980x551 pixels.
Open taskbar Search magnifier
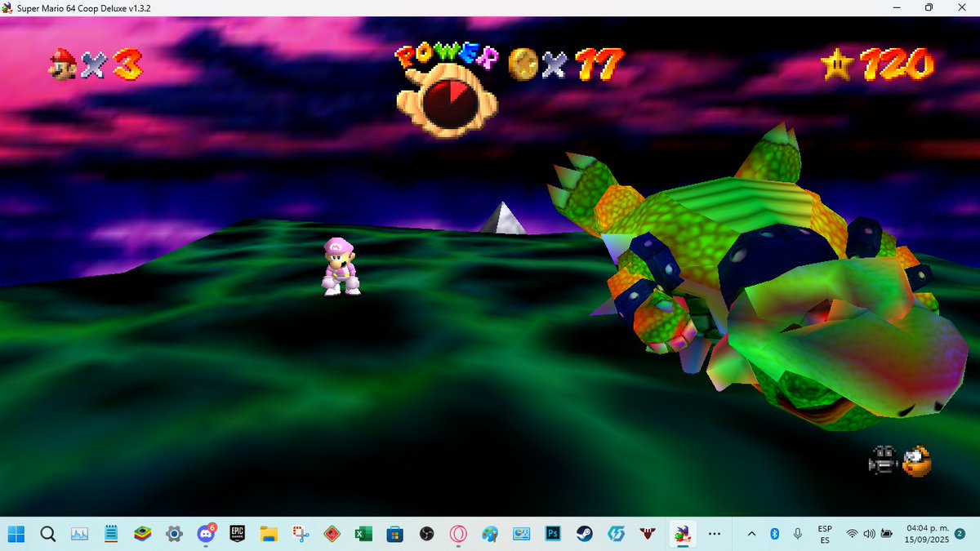click(x=47, y=534)
